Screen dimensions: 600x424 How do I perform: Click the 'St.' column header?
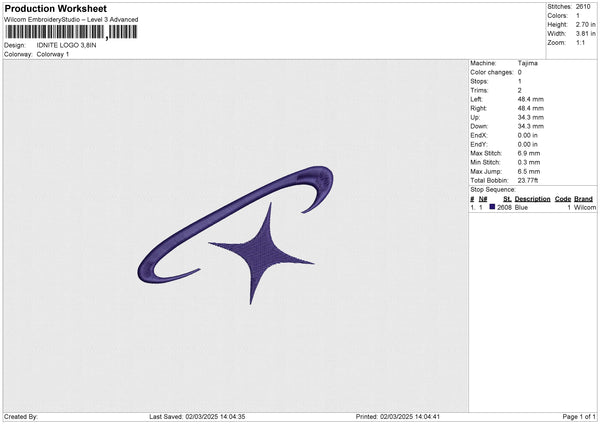[x=507, y=199]
